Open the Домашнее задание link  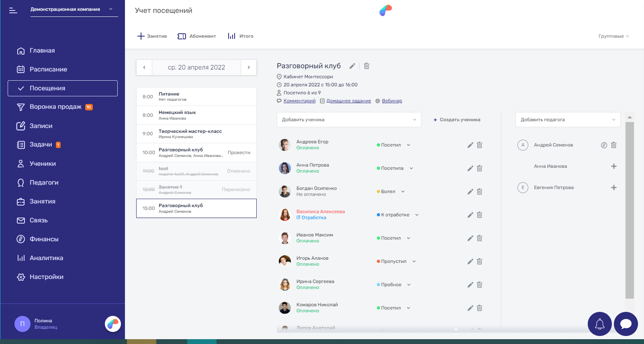pyautogui.click(x=348, y=101)
